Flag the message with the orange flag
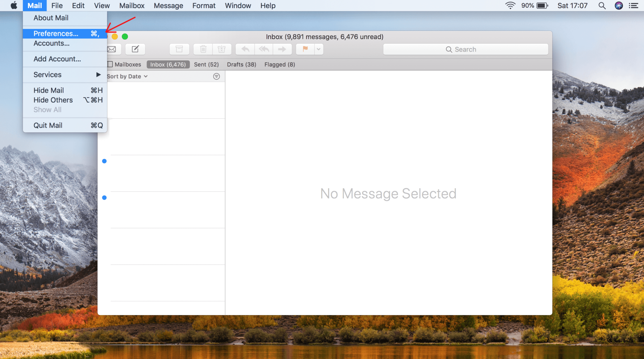Viewport: 644px width, 359px height. click(x=304, y=49)
